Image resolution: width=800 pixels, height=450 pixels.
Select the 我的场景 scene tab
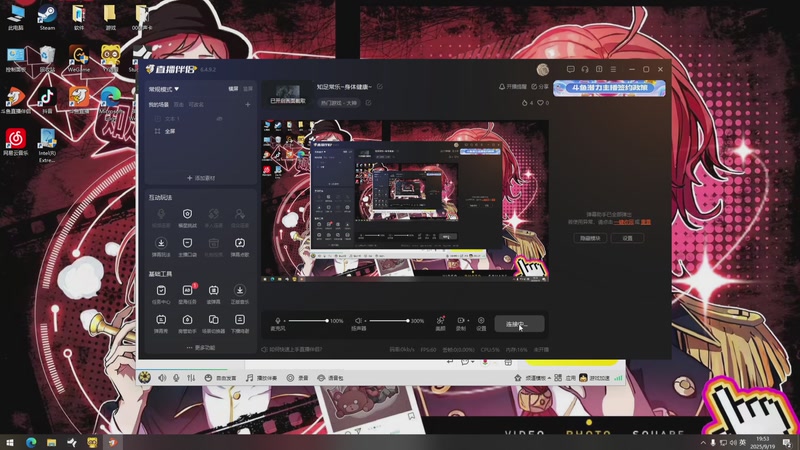tap(159, 105)
